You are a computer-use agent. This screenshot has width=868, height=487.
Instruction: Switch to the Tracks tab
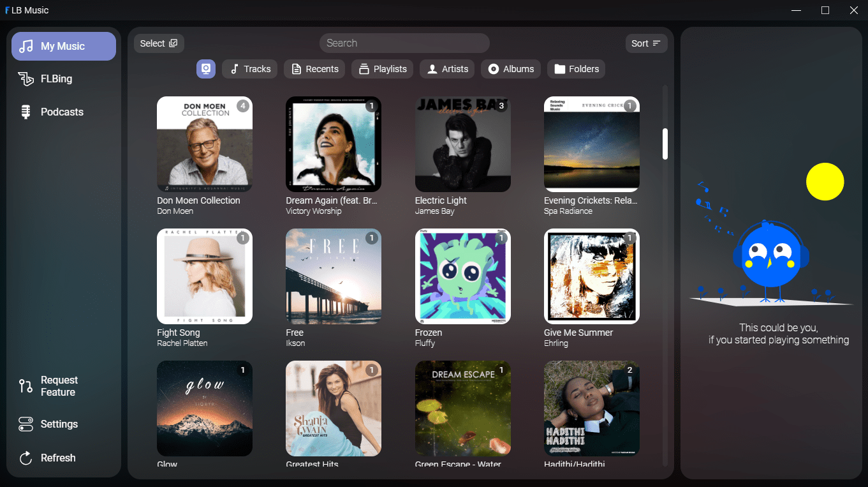click(x=249, y=69)
